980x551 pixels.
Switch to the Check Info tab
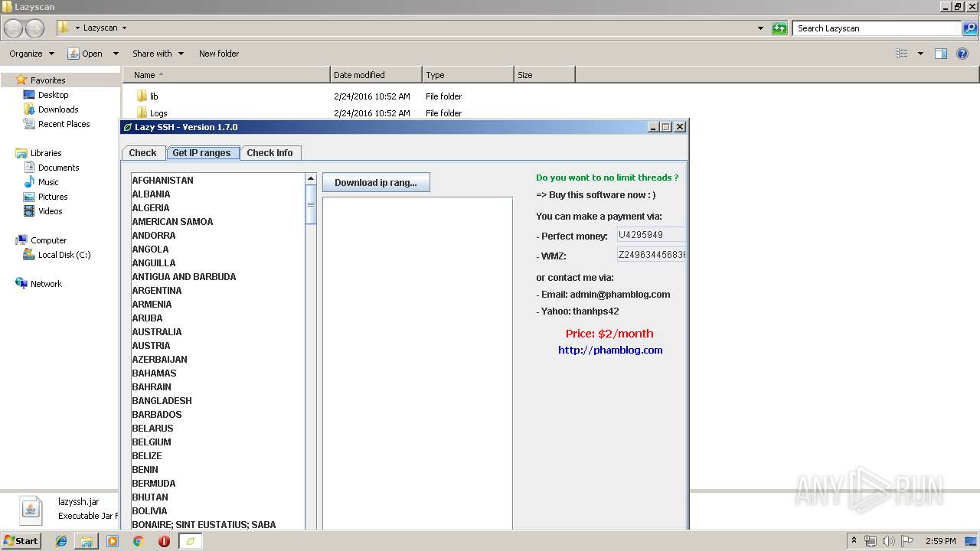pyautogui.click(x=269, y=153)
